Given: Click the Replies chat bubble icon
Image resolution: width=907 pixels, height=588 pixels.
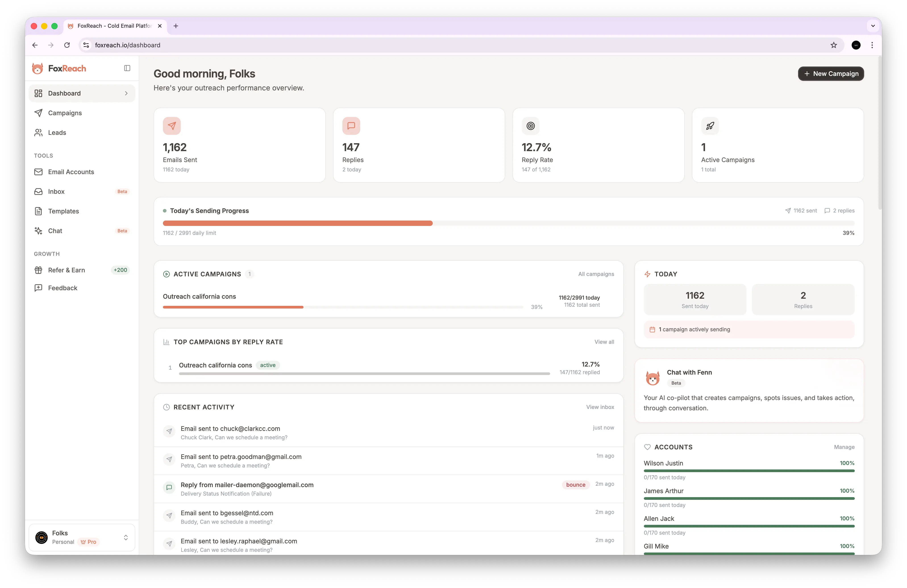Looking at the screenshot, I should pyautogui.click(x=351, y=126).
